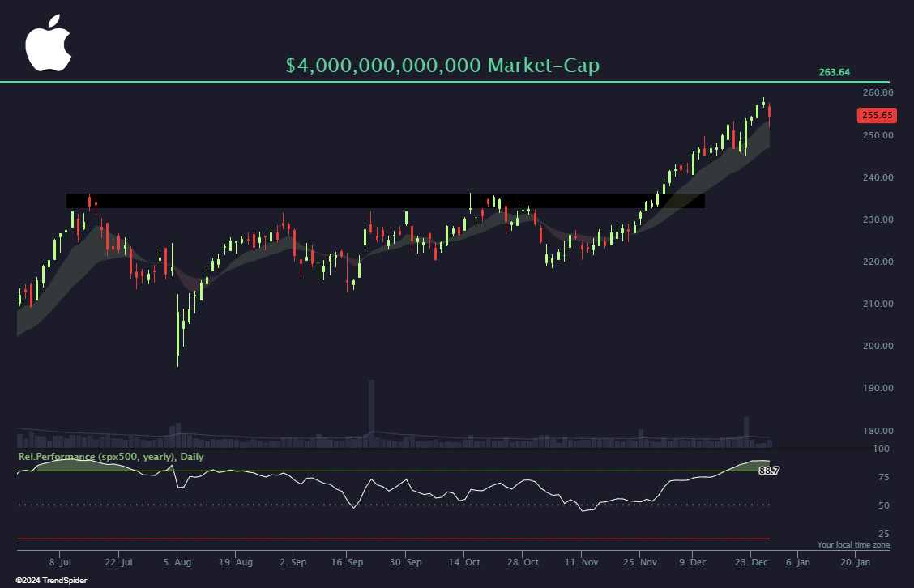Select the black resistance zone rectangle

point(385,201)
